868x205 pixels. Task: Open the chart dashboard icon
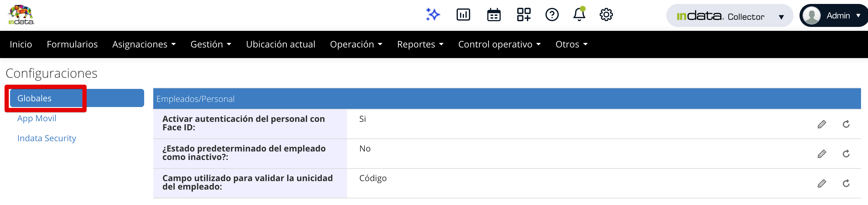(x=463, y=15)
